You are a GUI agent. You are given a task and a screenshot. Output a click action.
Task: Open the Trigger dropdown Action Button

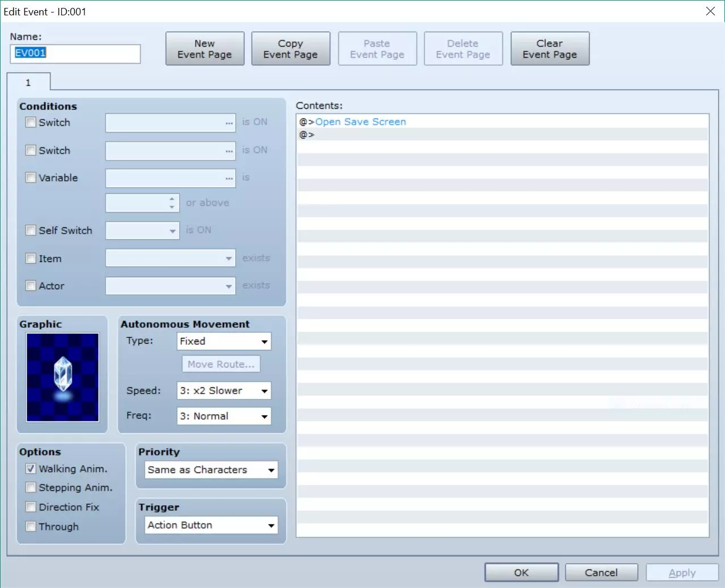click(x=211, y=525)
